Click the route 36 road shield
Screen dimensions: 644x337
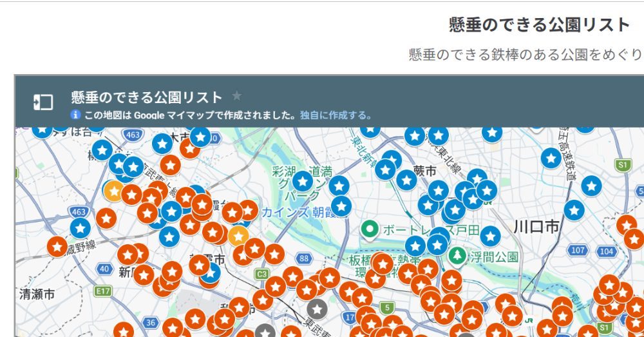pyautogui.click(x=150, y=323)
